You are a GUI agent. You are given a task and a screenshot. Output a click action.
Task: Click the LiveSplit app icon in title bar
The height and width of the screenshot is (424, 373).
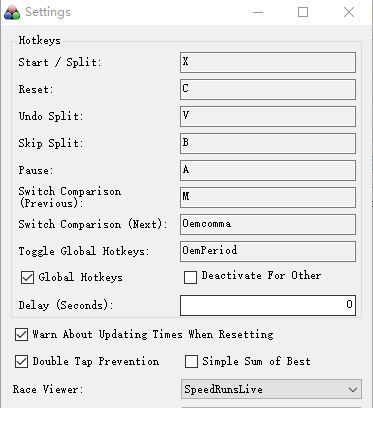[12, 13]
